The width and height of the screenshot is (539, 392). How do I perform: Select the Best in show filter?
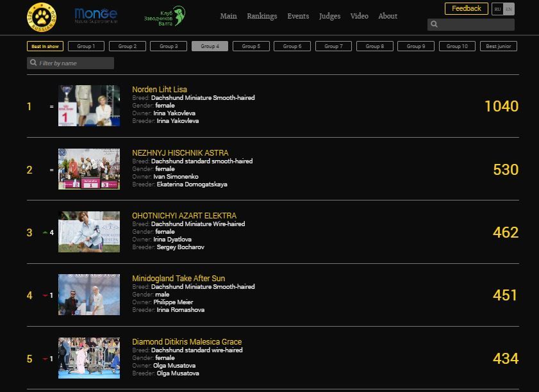(45, 46)
